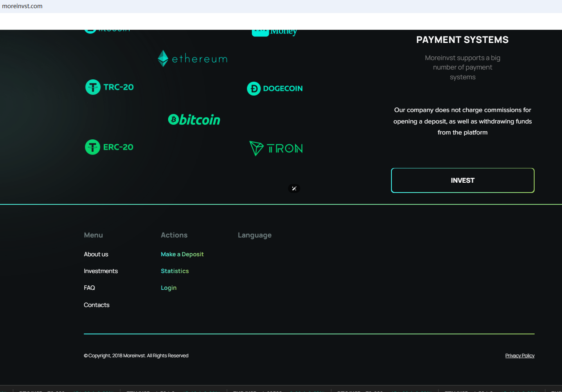Image resolution: width=562 pixels, height=392 pixels.
Task: Click the Language footer heading
Action: (x=255, y=235)
